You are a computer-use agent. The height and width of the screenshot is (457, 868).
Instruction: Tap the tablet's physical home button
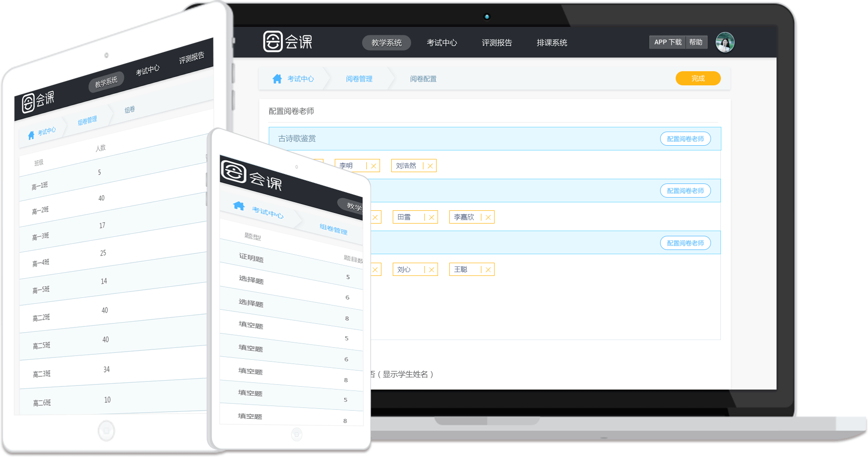pyautogui.click(x=106, y=431)
